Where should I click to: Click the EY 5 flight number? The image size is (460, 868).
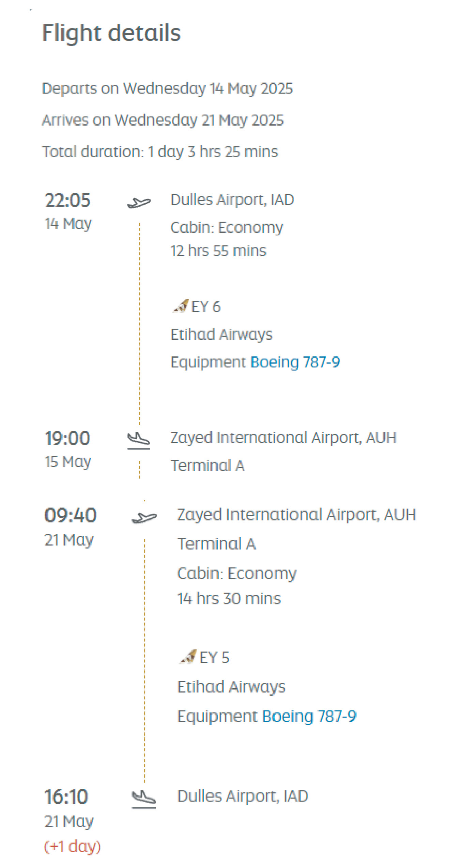[214, 657]
